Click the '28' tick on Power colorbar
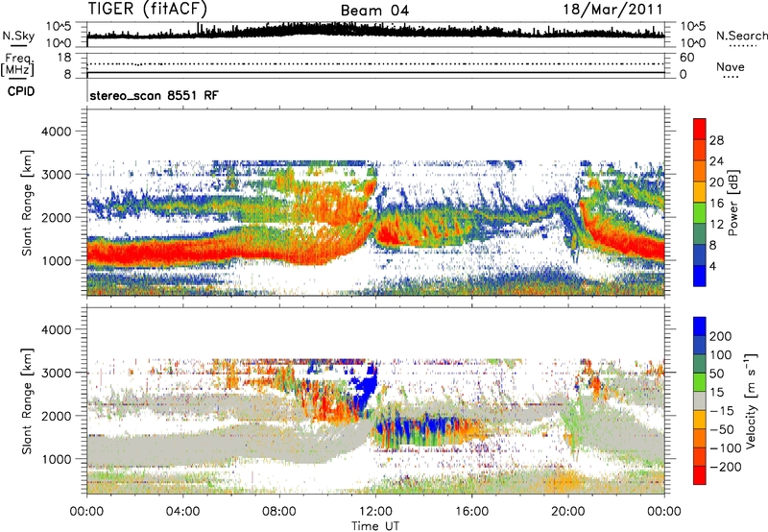The image size is (768, 532). click(716, 140)
